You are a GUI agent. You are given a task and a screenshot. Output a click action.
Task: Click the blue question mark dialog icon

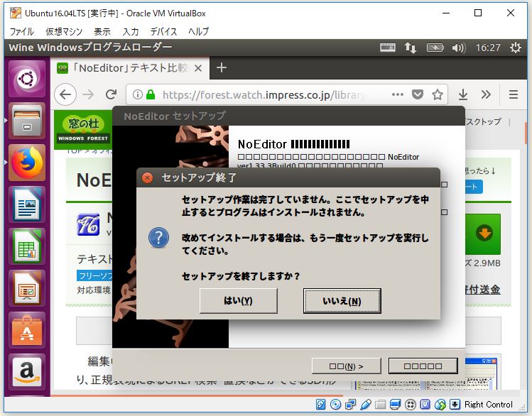pos(158,238)
